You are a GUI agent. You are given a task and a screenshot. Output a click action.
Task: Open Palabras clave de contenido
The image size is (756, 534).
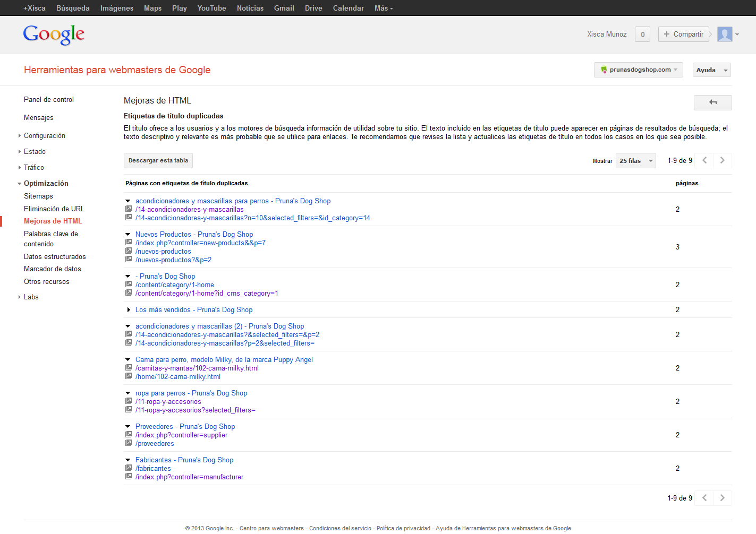click(x=51, y=239)
